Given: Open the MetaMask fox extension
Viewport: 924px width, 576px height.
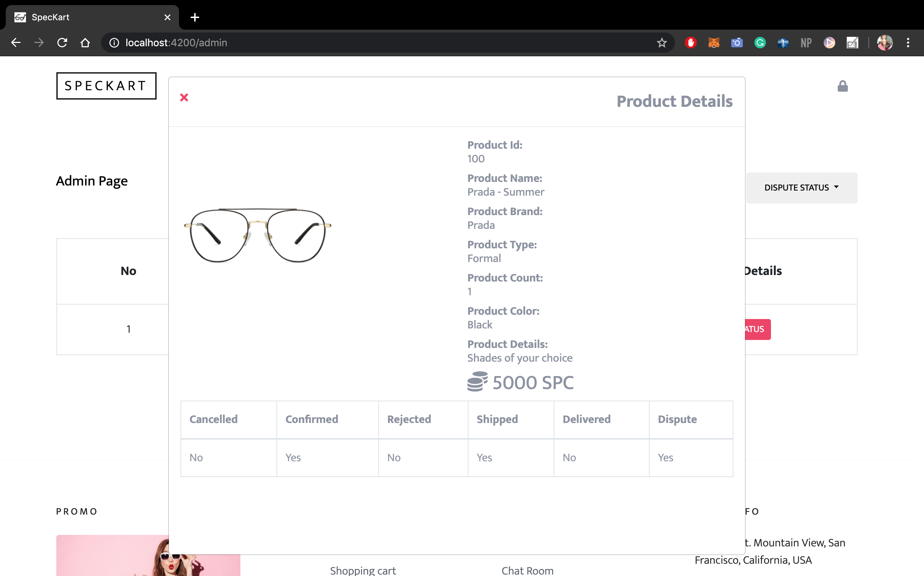Looking at the screenshot, I should [713, 43].
